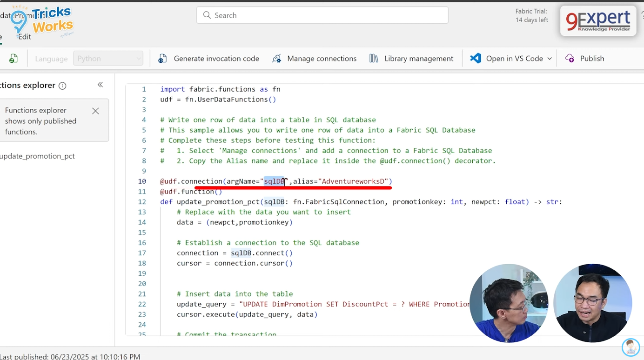Select the update_promotion_pct function
644x360 pixels.
(38, 156)
